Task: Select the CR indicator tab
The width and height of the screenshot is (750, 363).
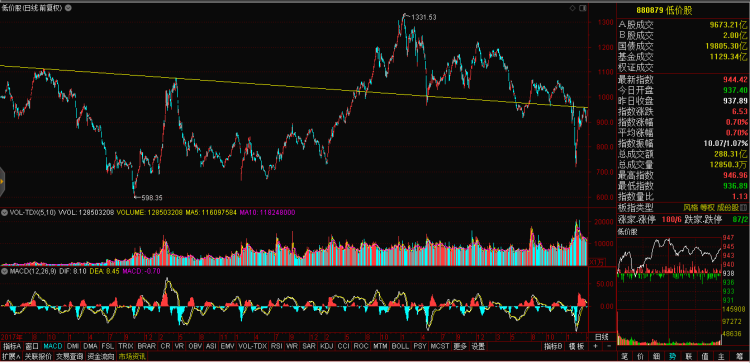Action: coord(165,346)
